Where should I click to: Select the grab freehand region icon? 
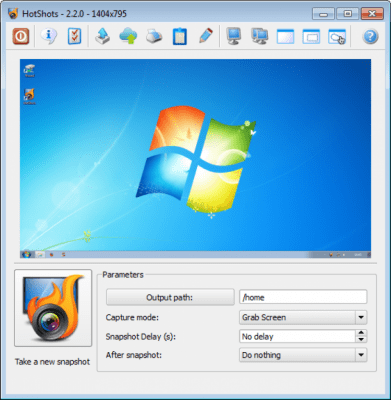click(x=337, y=36)
